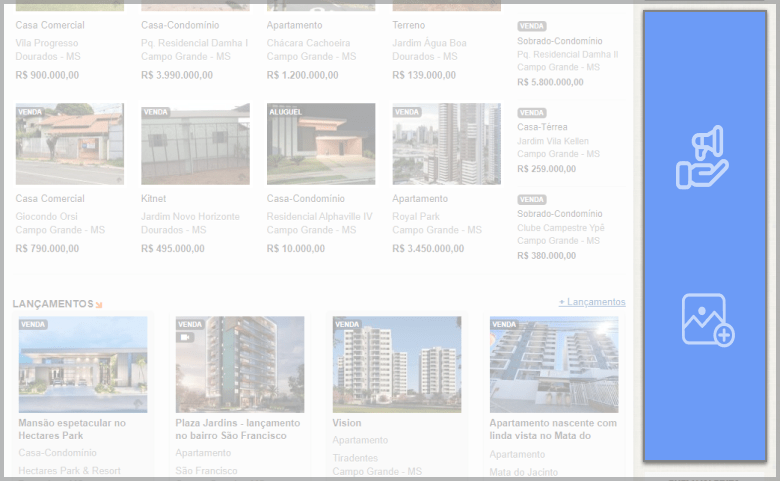This screenshot has width=780, height=481.
Task: Click the Jardim Novo Horizonte location text
Action: [190, 216]
